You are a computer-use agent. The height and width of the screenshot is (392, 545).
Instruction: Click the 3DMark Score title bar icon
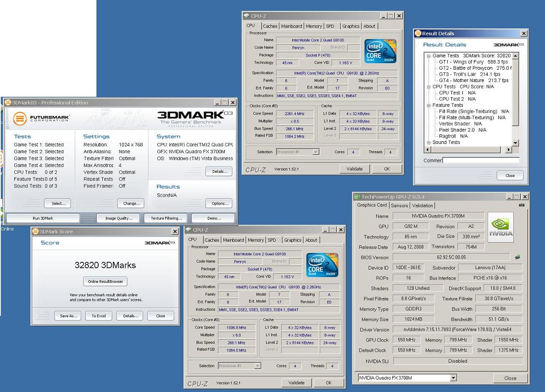(35, 232)
